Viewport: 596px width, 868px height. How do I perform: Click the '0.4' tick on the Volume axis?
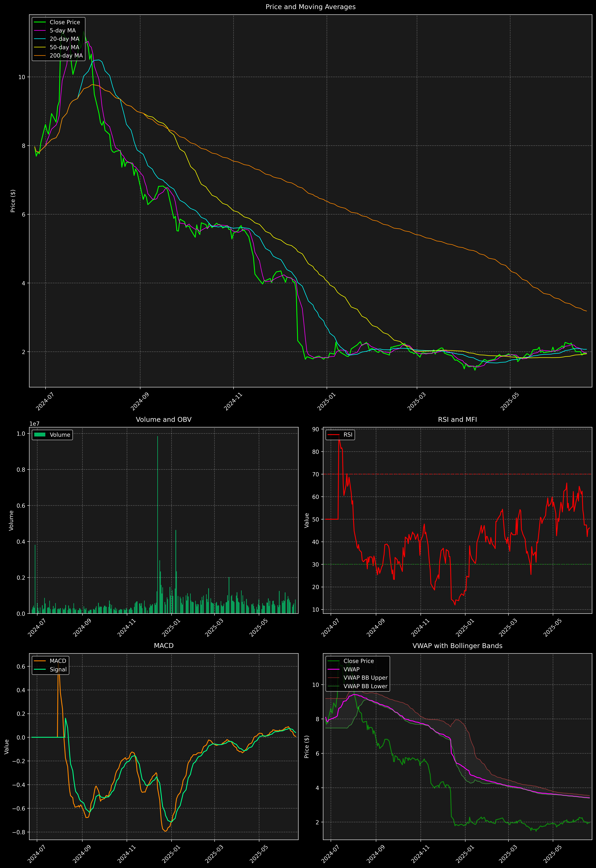click(21, 542)
